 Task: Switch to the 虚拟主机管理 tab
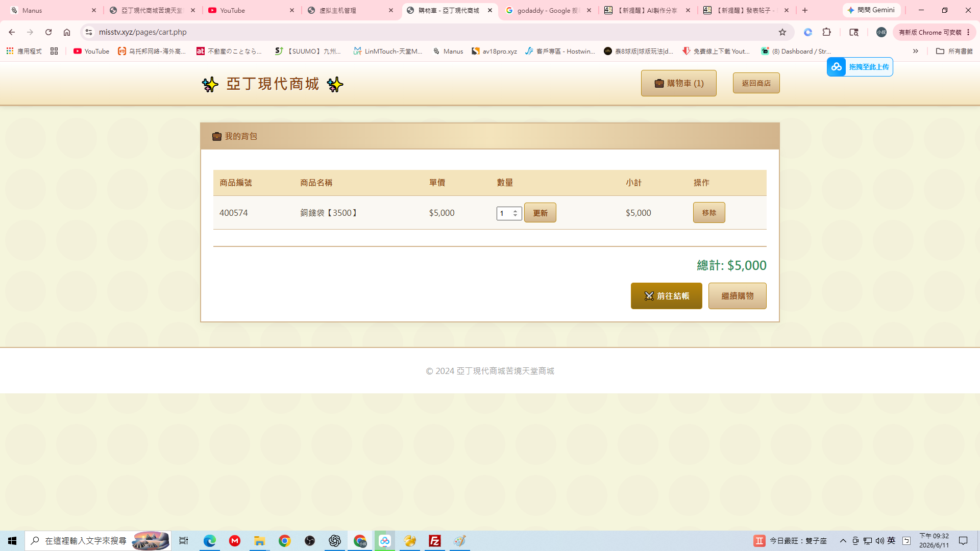[x=350, y=10]
